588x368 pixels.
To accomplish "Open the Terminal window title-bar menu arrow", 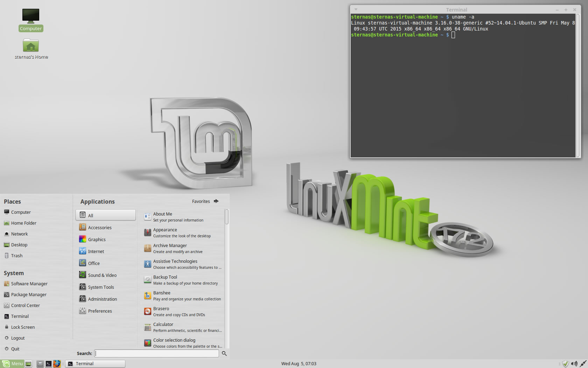I will point(356,9).
